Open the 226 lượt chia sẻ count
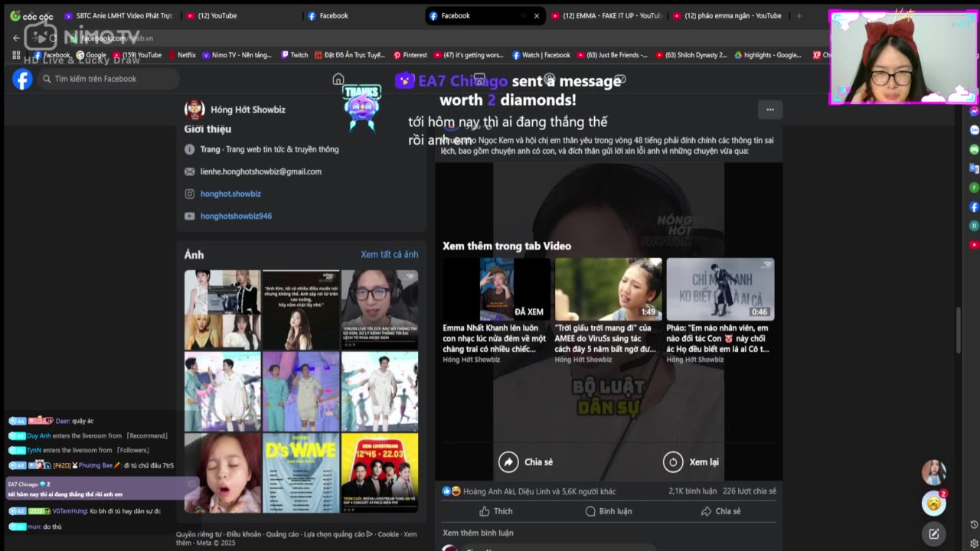 [750, 491]
